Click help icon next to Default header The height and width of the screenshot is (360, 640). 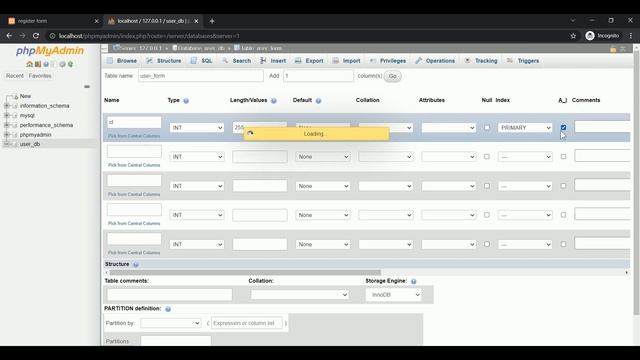pyautogui.click(x=318, y=100)
